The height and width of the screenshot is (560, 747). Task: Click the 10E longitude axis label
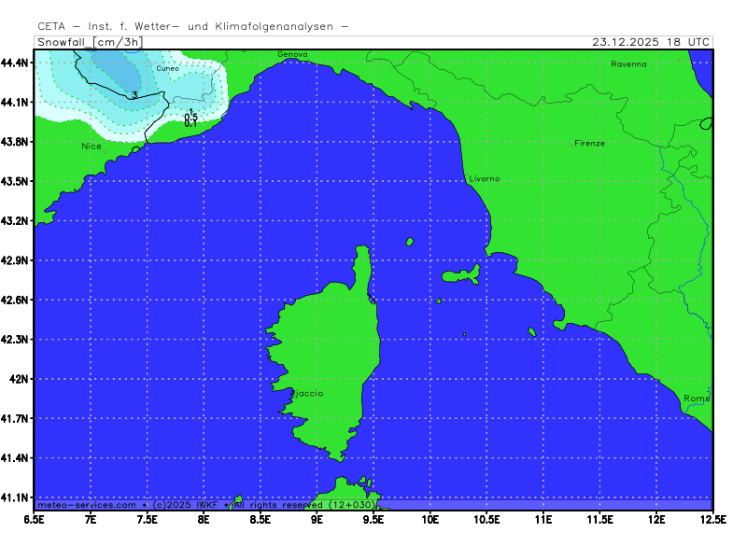click(430, 518)
